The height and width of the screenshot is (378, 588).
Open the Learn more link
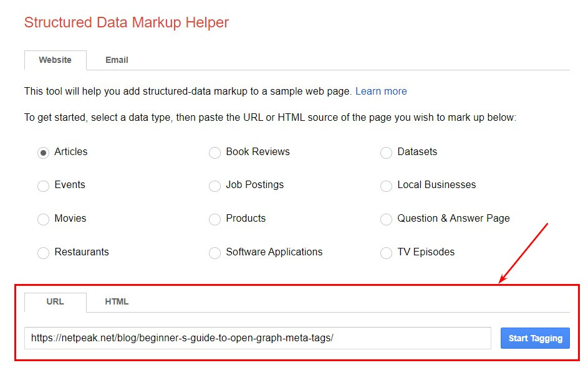(x=381, y=91)
